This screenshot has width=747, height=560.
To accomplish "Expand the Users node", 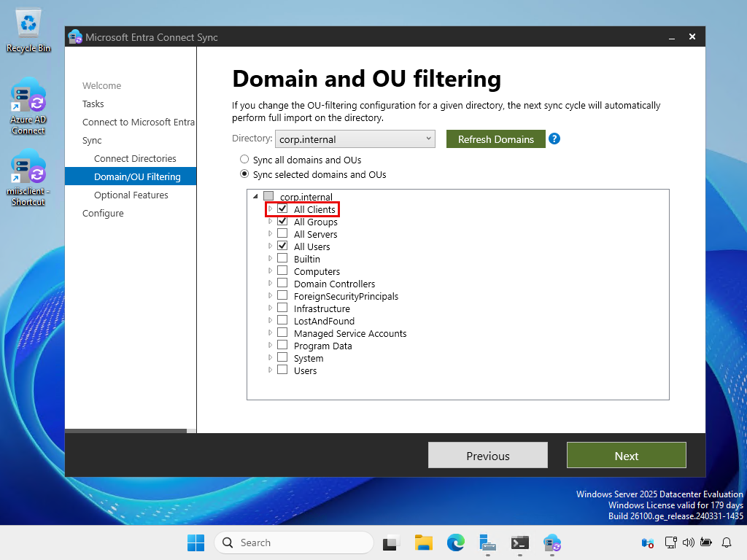I will 270,370.
